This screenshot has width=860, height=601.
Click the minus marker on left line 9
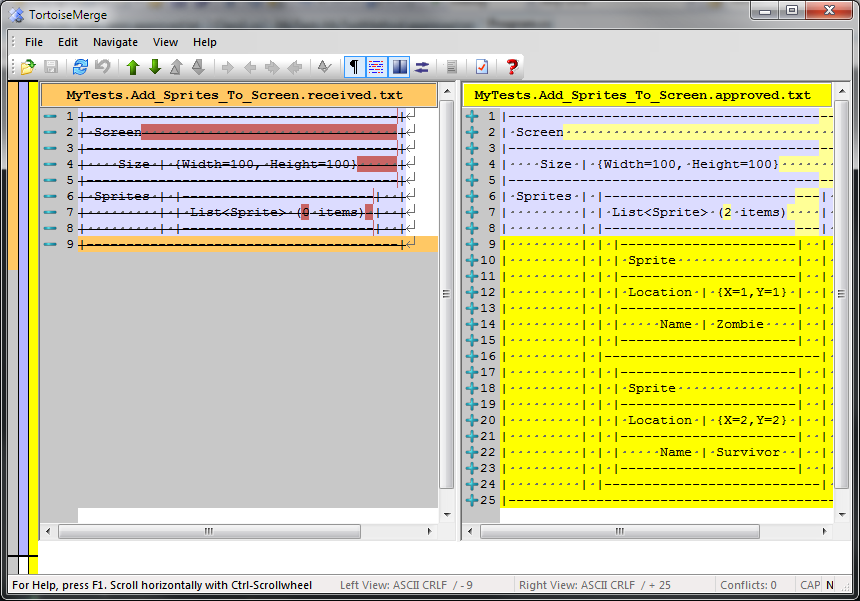50,244
